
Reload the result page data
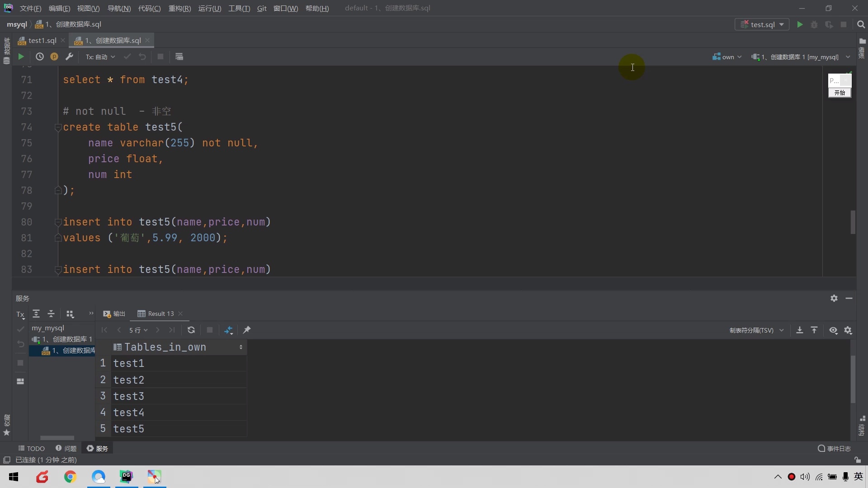point(191,330)
